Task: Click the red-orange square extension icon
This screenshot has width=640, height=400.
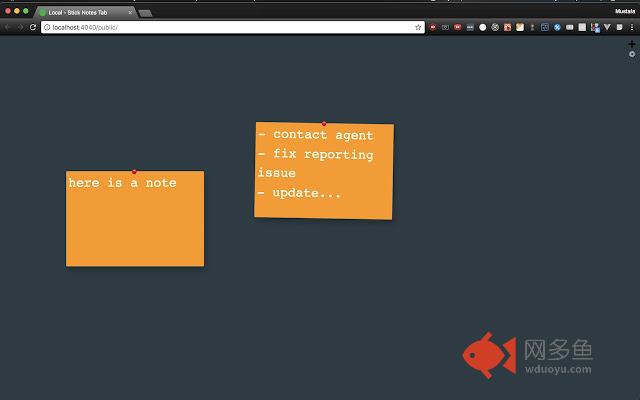Action: (x=507, y=27)
